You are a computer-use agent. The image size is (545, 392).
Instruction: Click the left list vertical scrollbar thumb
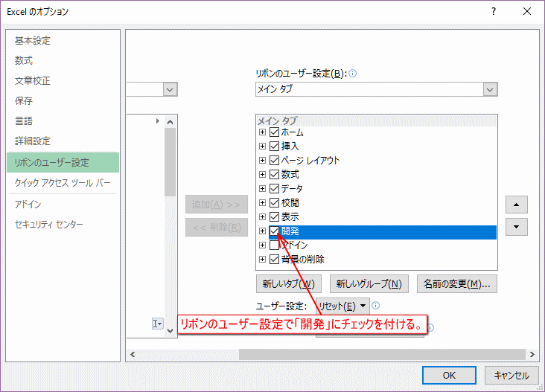pyautogui.click(x=170, y=162)
